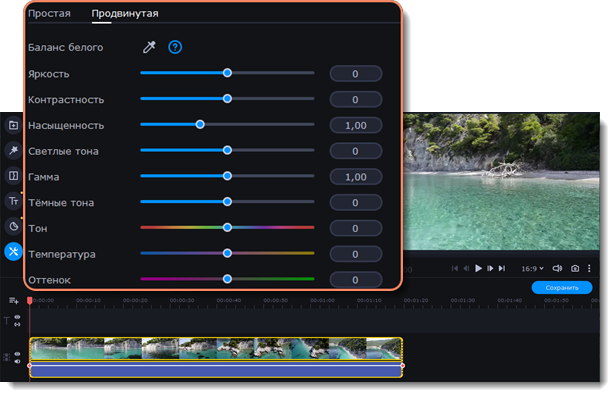This screenshot has height=397, width=615.
Task: Open the more tools wrench icon
Action: pyautogui.click(x=13, y=251)
